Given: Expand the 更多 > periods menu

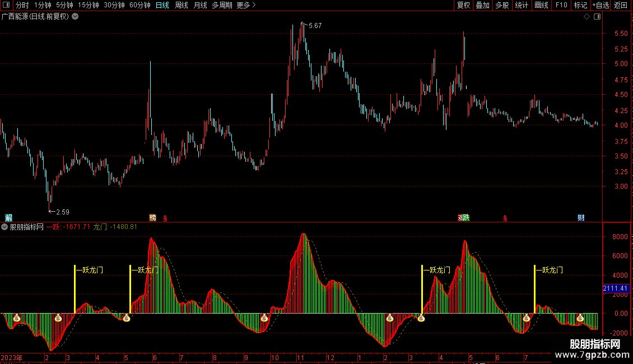Looking at the screenshot, I should point(246,5).
